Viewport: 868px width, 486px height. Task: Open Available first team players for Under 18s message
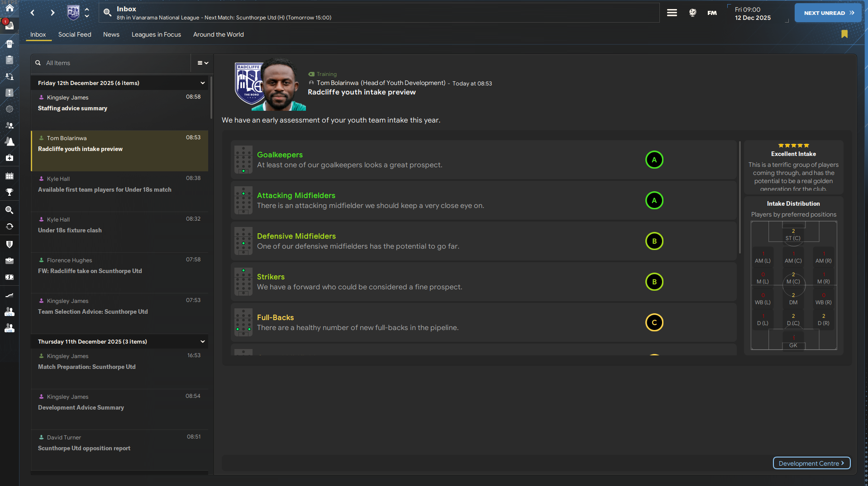tap(119, 191)
